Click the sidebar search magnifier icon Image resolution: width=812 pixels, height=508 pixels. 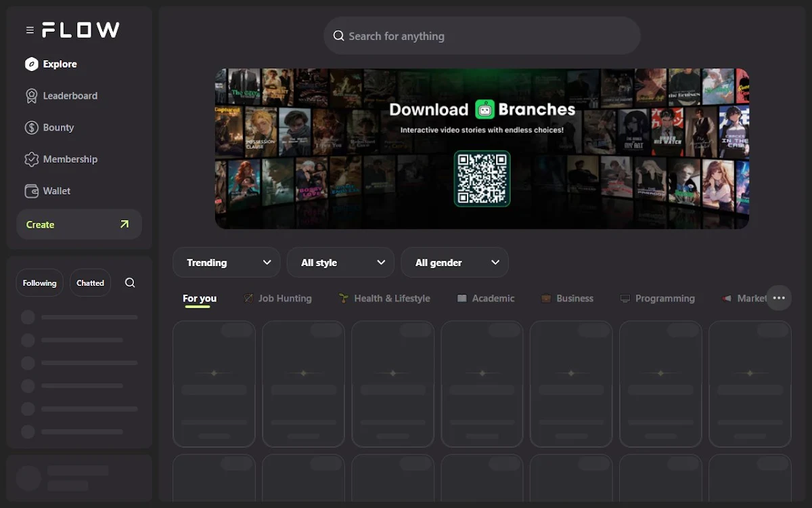pyautogui.click(x=130, y=283)
